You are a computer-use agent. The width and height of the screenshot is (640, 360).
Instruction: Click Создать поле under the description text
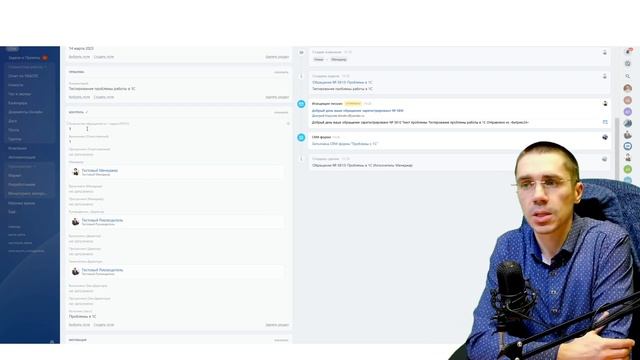point(104,97)
